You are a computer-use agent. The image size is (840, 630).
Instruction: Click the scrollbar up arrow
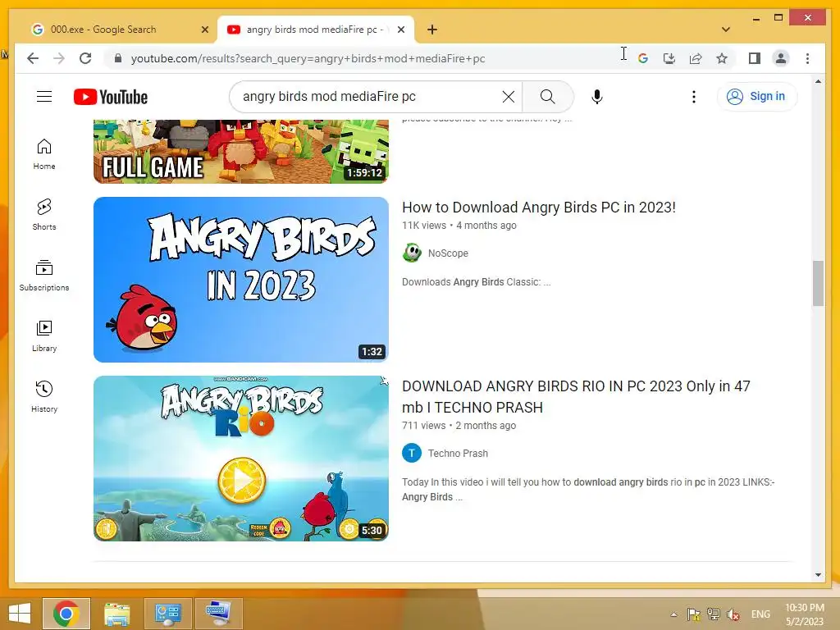tap(818, 81)
